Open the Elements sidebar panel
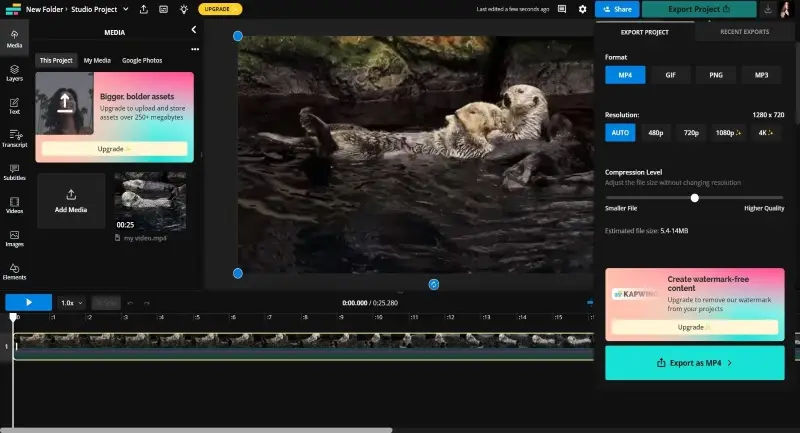Image resolution: width=800 pixels, height=433 pixels. [14, 272]
